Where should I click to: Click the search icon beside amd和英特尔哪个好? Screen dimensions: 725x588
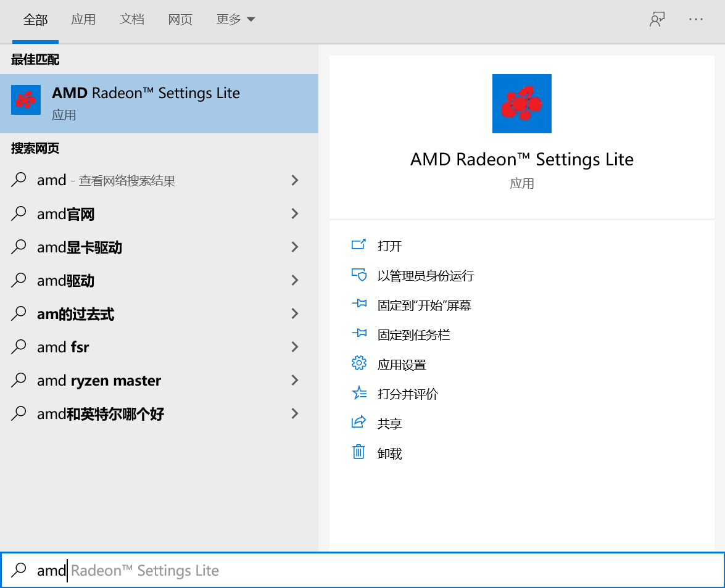click(19, 413)
